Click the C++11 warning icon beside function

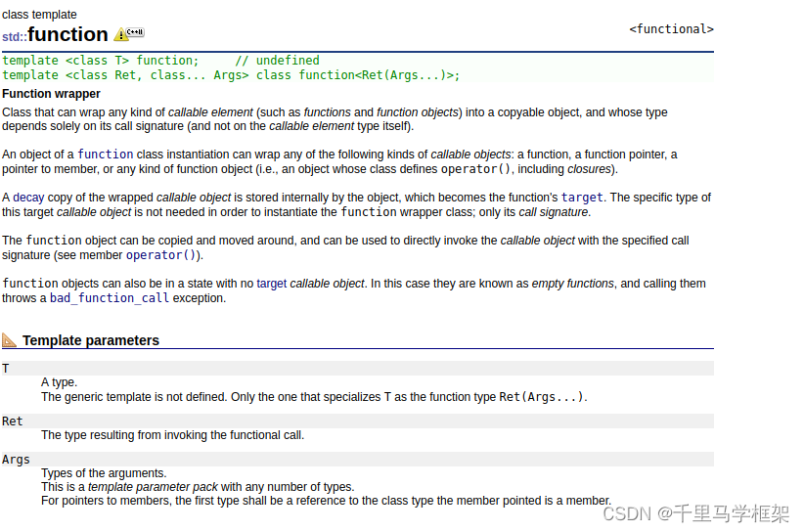click(x=129, y=34)
